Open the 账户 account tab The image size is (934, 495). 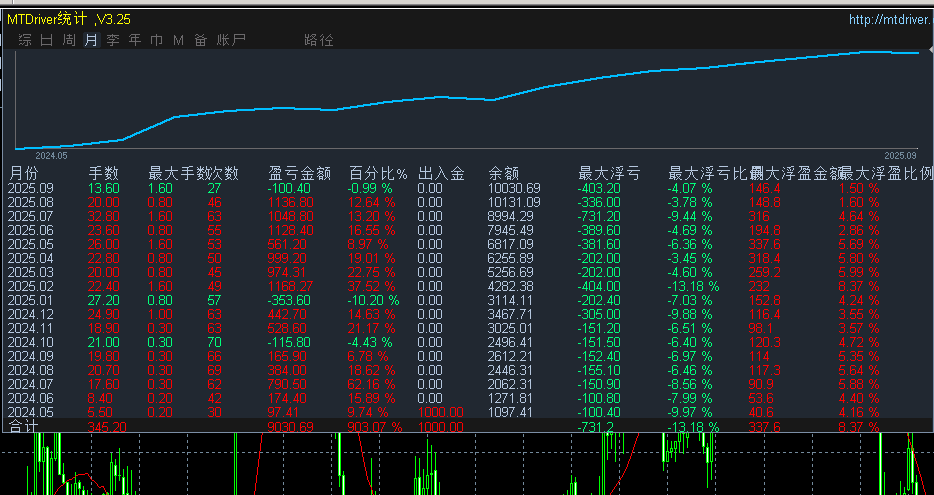pos(231,40)
